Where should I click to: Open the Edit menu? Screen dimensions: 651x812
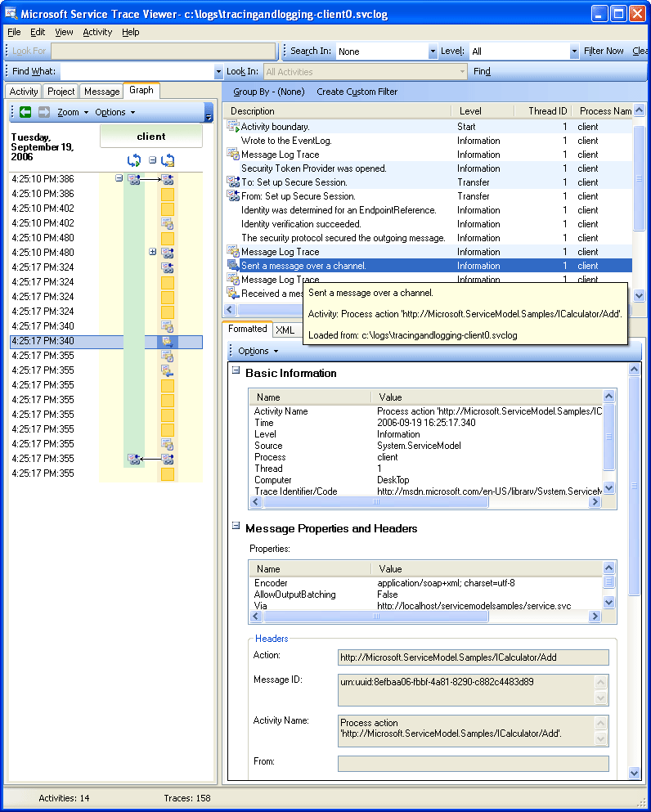coord(38,32)
